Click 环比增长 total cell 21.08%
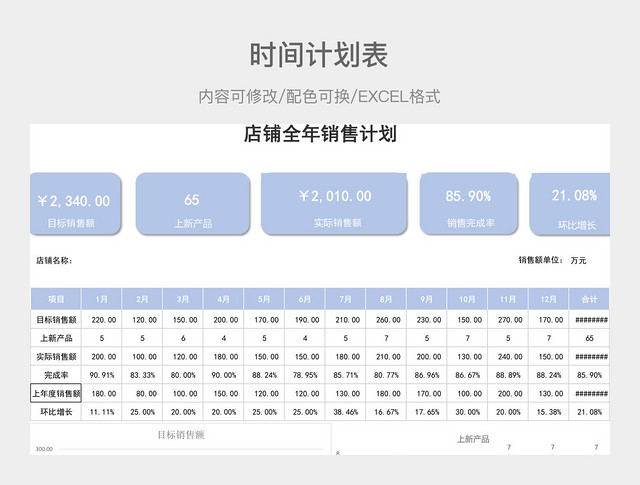 589,412
